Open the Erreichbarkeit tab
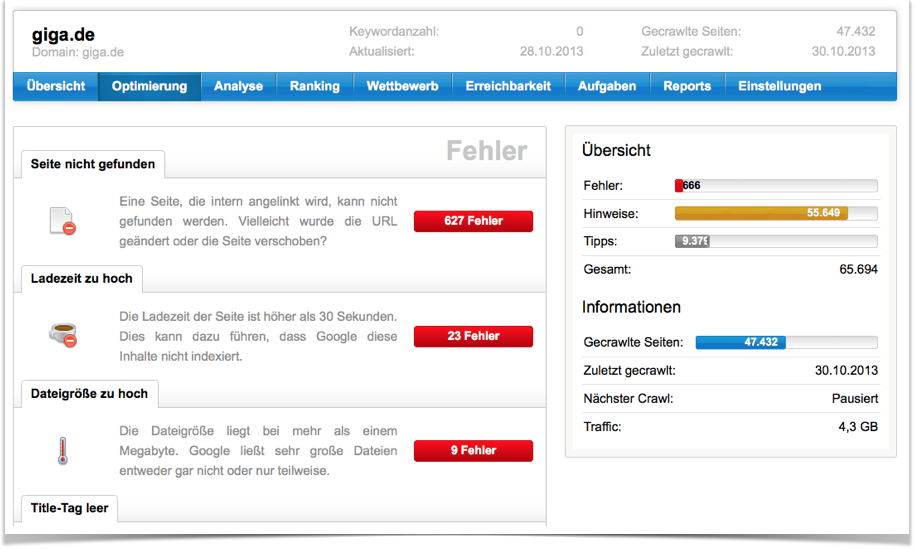This screenshot has width=916, height=549. pos(508,86)
